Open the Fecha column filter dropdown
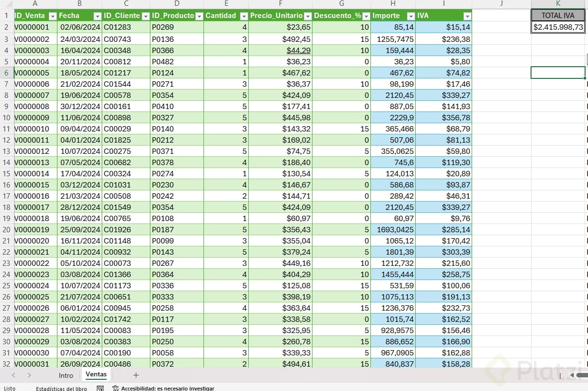 [97, 16]
